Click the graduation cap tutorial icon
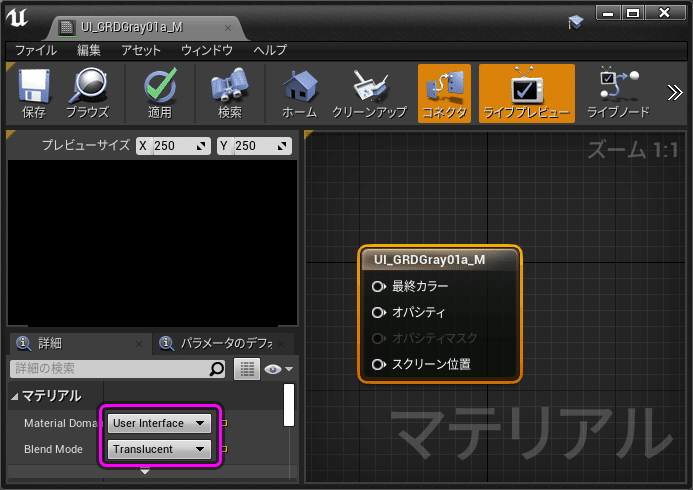 575,22
